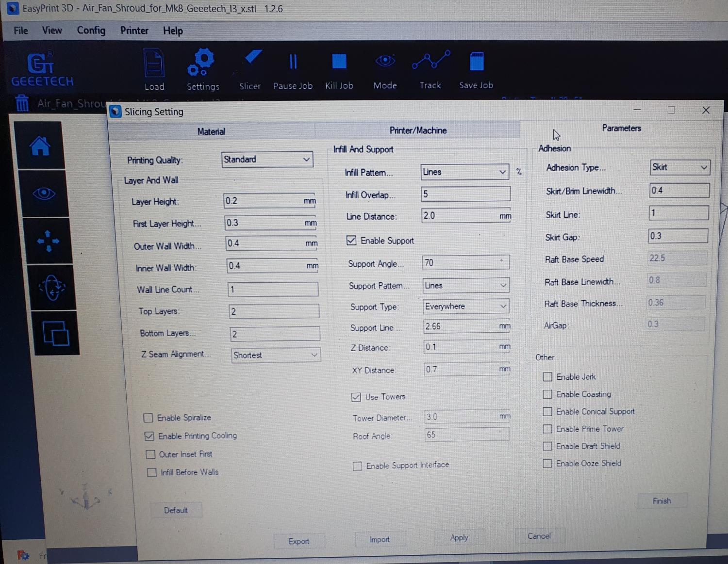Screen dimensions: 728x564
Task: Check Enable Conical Support
Action: click(547, 412)
